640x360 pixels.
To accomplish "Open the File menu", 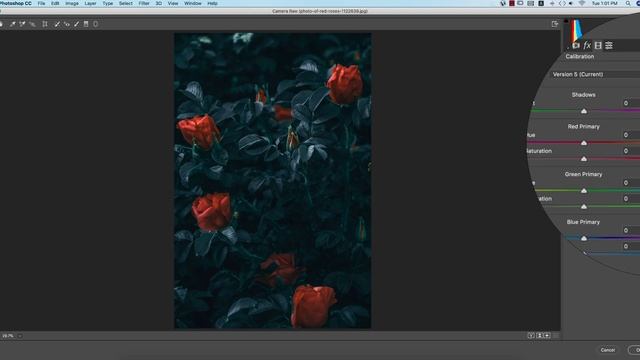I will pos(41,3).
